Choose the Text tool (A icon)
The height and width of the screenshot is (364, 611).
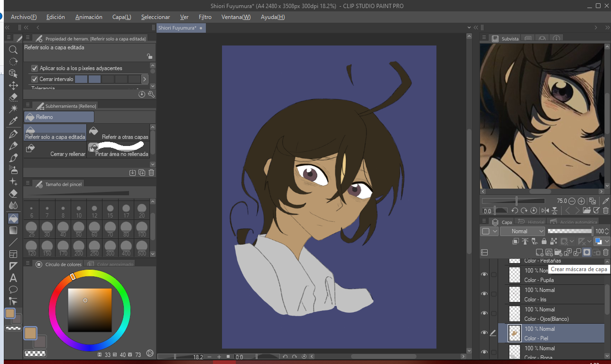point(13,278)
